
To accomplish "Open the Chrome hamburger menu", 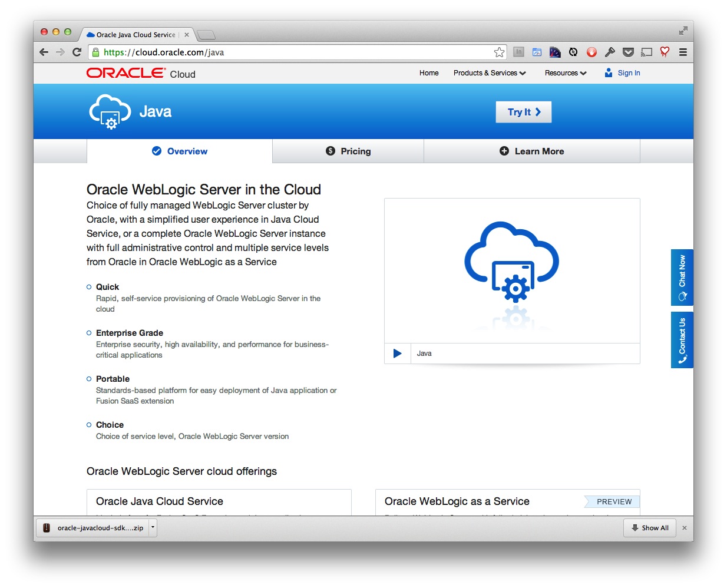I will click(x=683, y=52).
